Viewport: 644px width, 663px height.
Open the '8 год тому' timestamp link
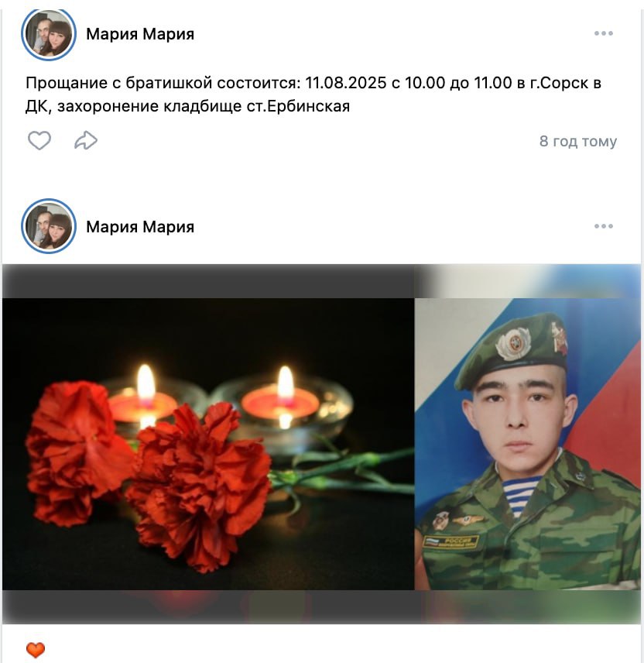577,141
